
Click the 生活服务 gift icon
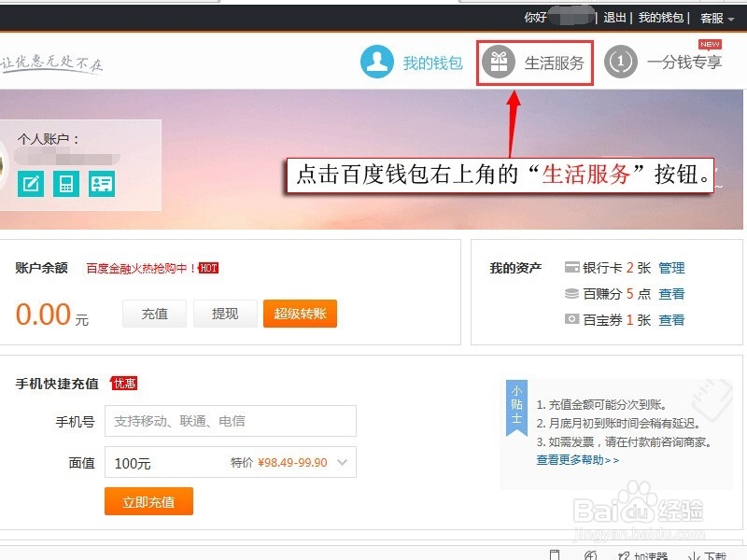point(499,62)
